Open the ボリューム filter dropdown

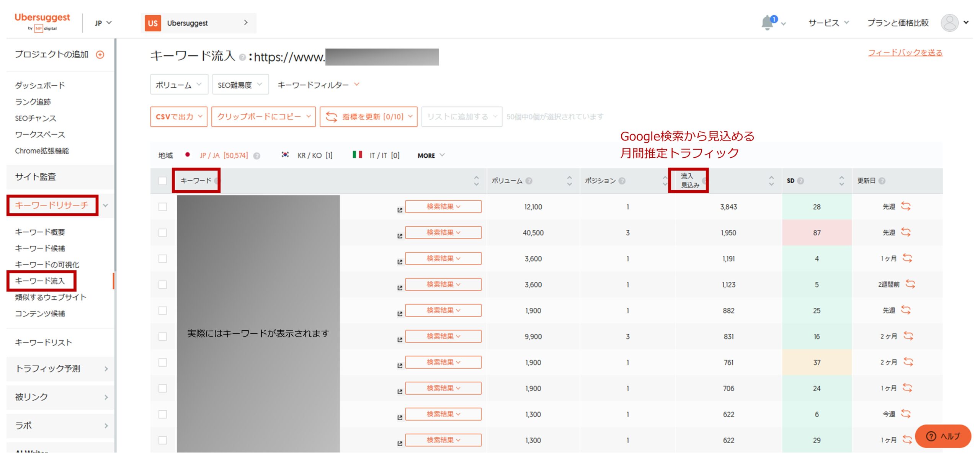point(179,85)
